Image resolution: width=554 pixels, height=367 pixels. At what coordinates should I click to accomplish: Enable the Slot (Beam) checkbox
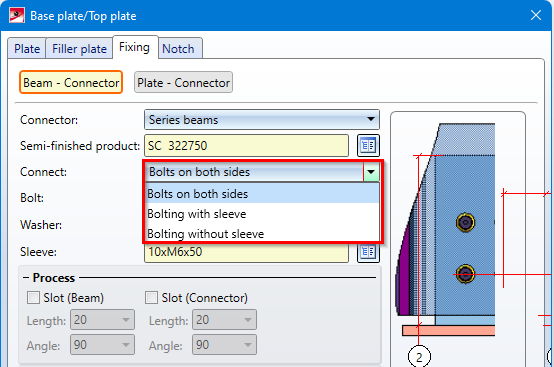34,298
